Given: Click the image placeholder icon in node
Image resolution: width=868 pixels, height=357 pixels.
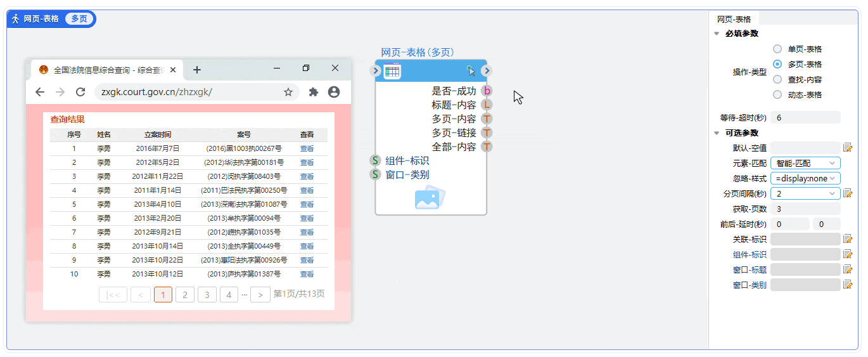Looking at the screenshot, I should point(430,198).
